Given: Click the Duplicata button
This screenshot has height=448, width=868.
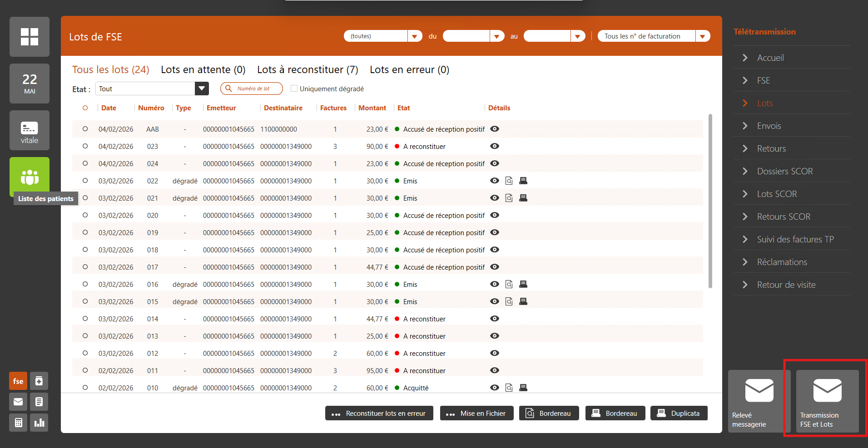Looking at the screenshot, I should [x=679, y=413].
